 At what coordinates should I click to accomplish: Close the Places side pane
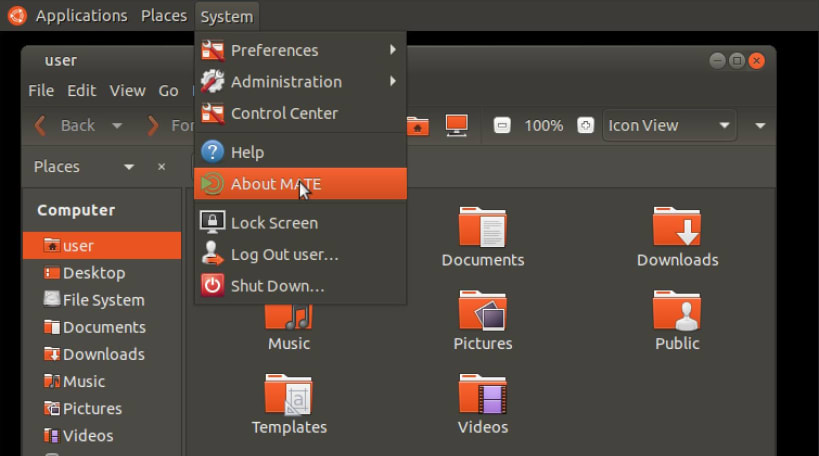[161, 167]
